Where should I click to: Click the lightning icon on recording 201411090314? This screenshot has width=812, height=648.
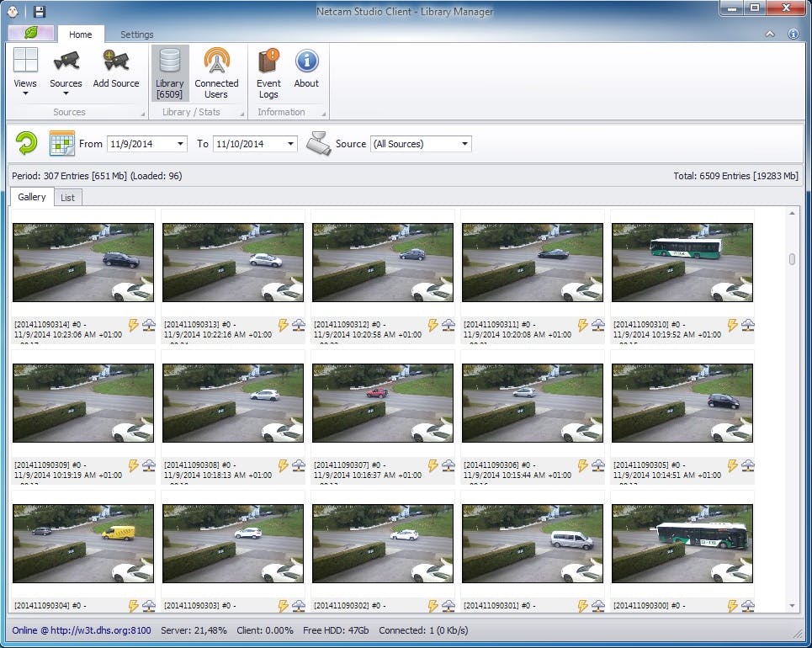tap(132, 326)
